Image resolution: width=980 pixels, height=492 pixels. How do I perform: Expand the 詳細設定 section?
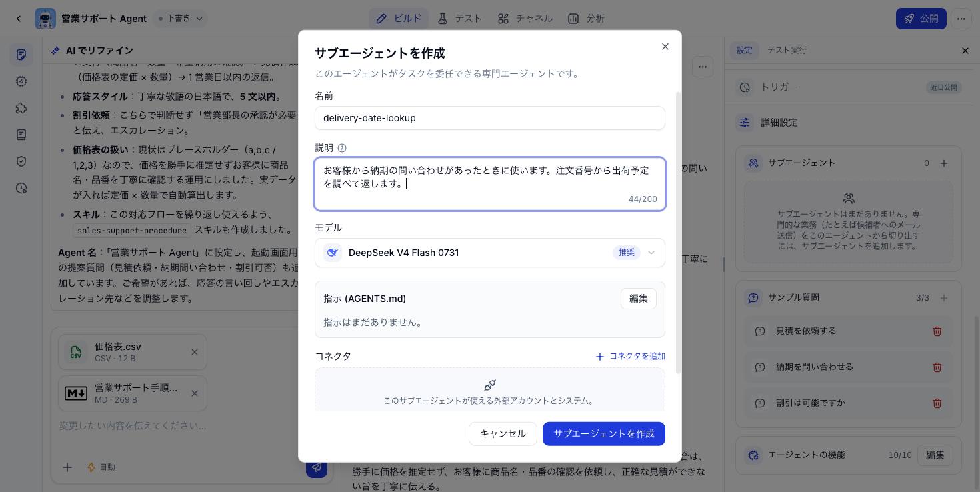pos(849,123)
